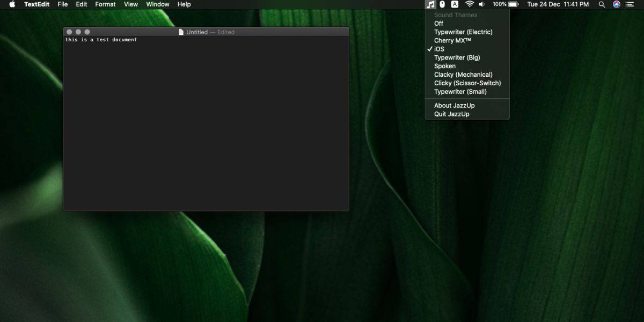Image resolution: width=644 pixels, height=322 pixels.
Task: Zoom the Untitled TextEdit window
Action: tap(87, 32)
